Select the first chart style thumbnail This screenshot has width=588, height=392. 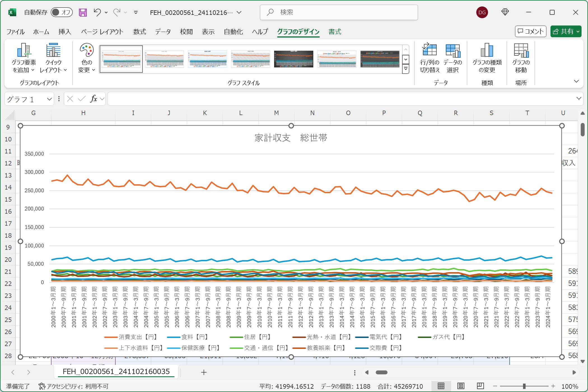(x=121, y=59)
